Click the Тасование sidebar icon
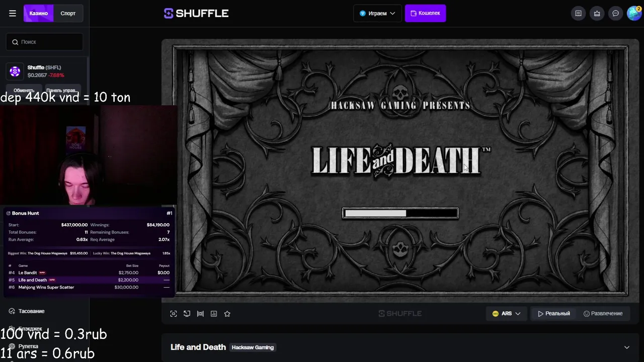The height and width of the screenshot is (362, 644). (12, 311)
